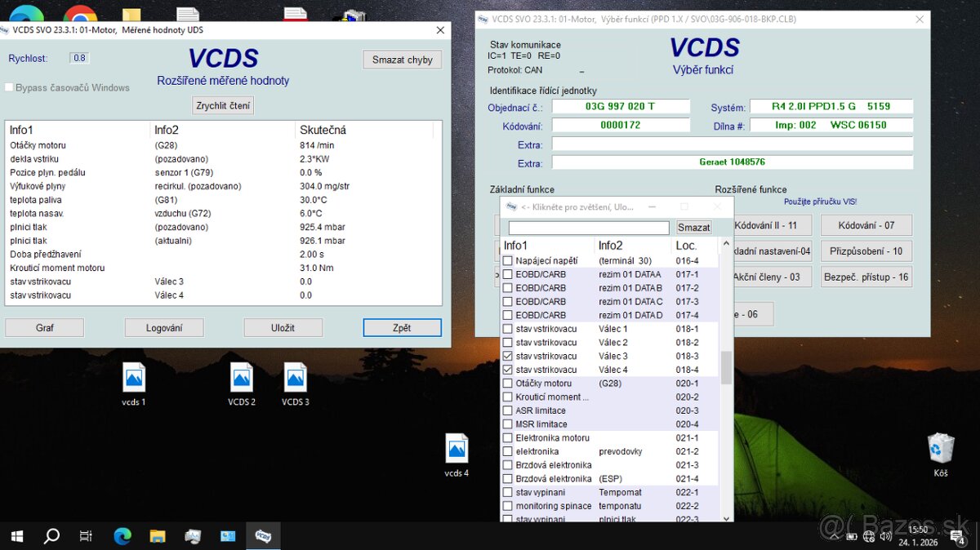Screen dimensions: 980x550
Task: Open the VCDS 2 desktop file
Action: [241, 378]
